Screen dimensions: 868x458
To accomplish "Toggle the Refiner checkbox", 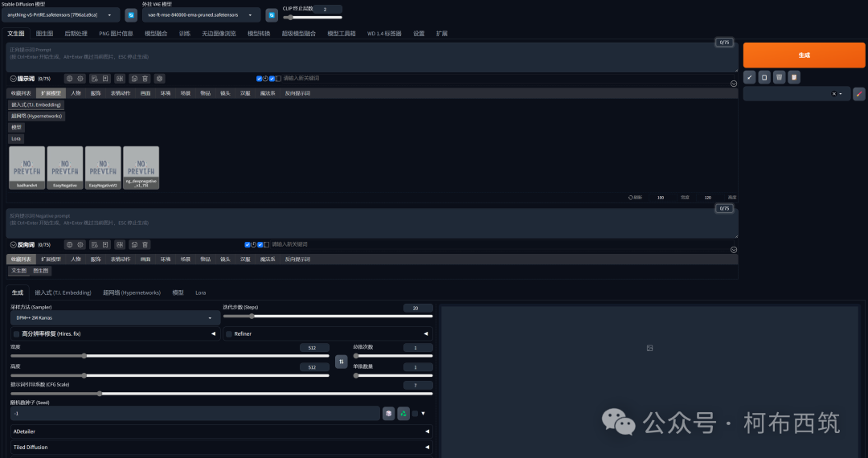I will 229,334.
